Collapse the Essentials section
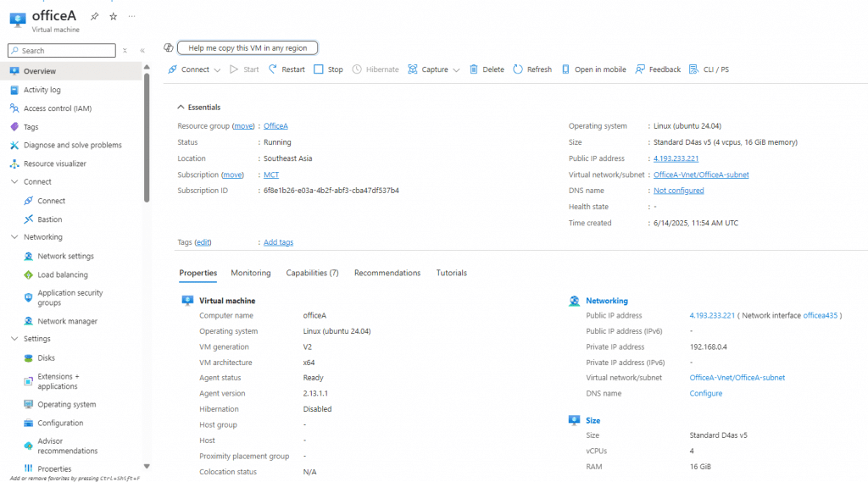 pyautogui.click(x=181, y=108)
